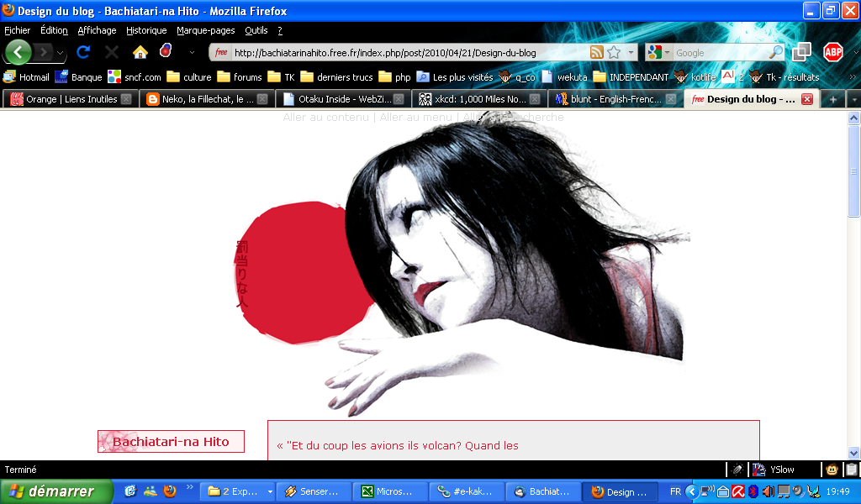Click the stacked windows icon beside ABP
This screenshot has width=861, height=504.
[x=801, y=52]
